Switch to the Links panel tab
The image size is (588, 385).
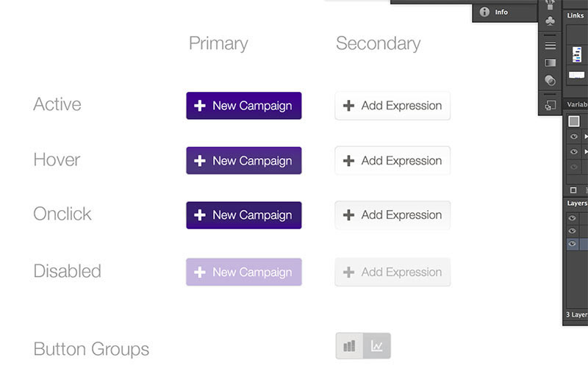(576, 15)
